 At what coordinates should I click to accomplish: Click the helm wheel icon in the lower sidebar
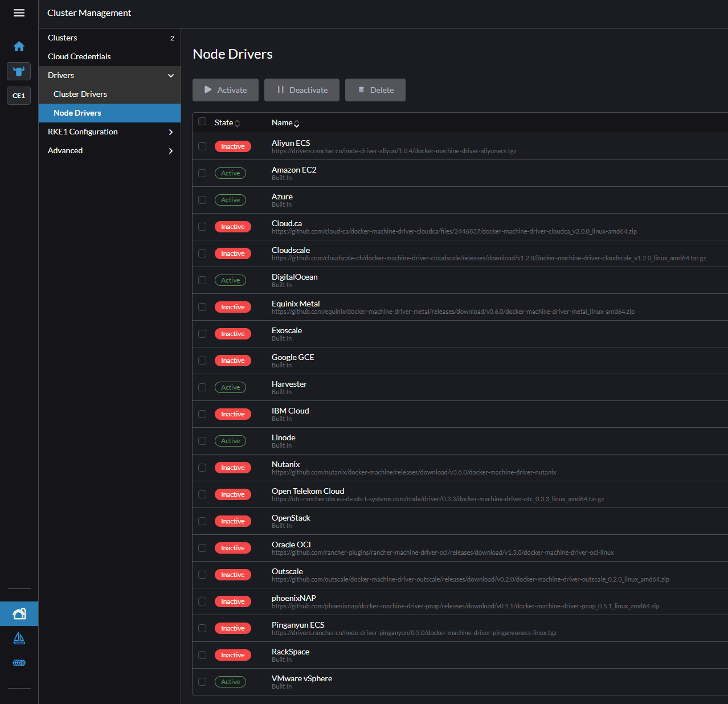pos(19,662)
